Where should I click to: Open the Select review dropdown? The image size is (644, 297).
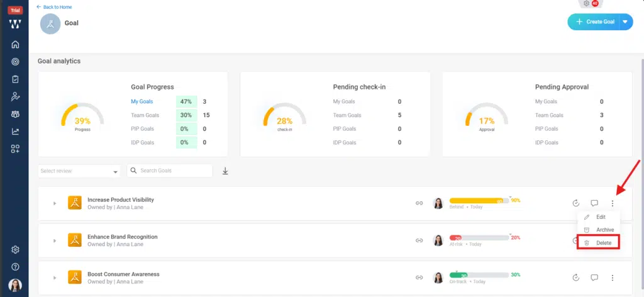(x=79, y=171)
